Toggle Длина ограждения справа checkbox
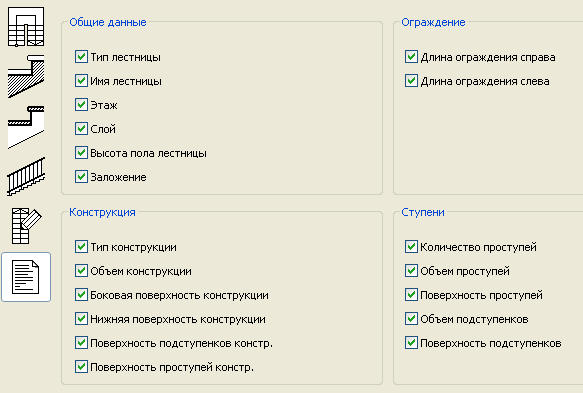Image resolution: width=583 pixels, height=393 pixels. 411,57
